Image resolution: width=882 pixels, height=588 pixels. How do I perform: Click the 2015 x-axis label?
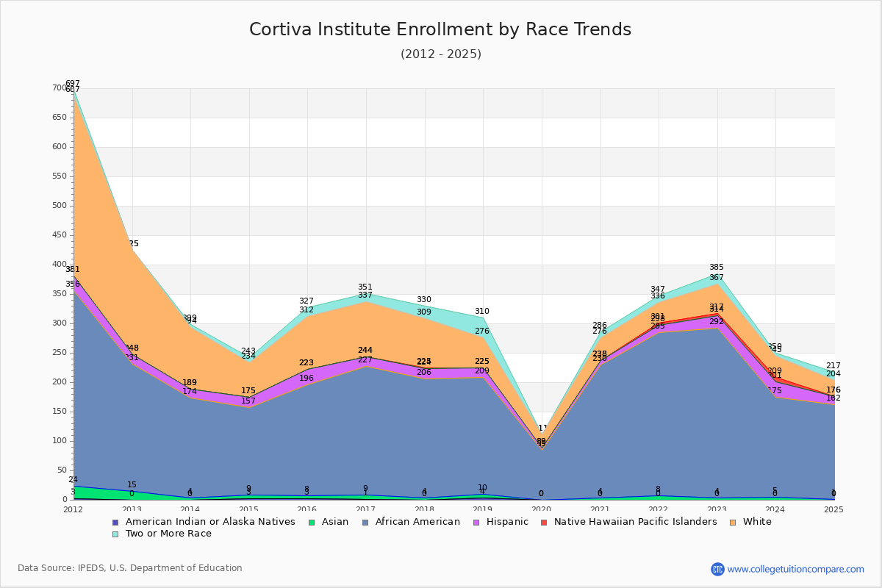[249, 509]
